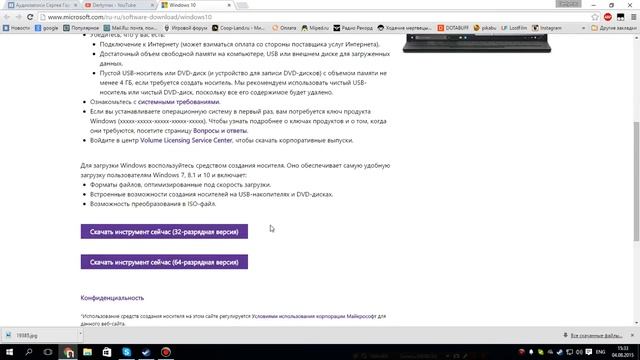The image size is (640, 360).
Task: Click the browser forward arrow
Action: [x=18, y=17]
